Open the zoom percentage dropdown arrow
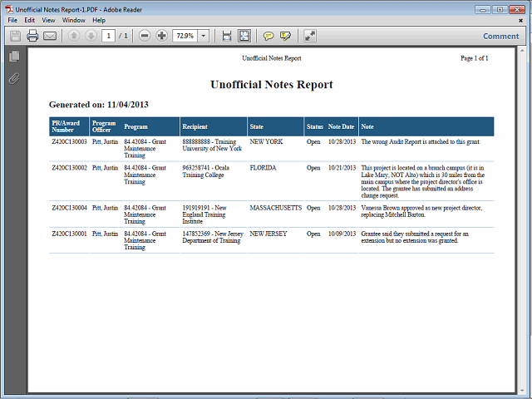The height and width of the screenshot is (399, 532). [204, 36]
